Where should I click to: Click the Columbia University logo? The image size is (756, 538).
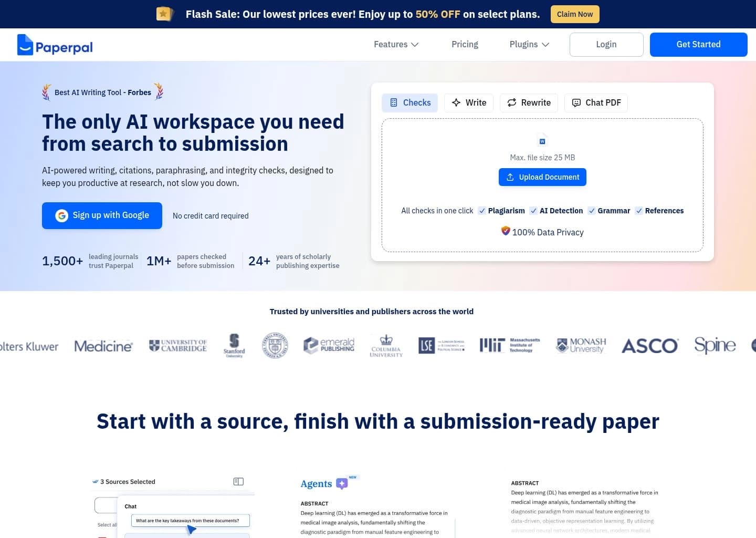click(386, 346)
